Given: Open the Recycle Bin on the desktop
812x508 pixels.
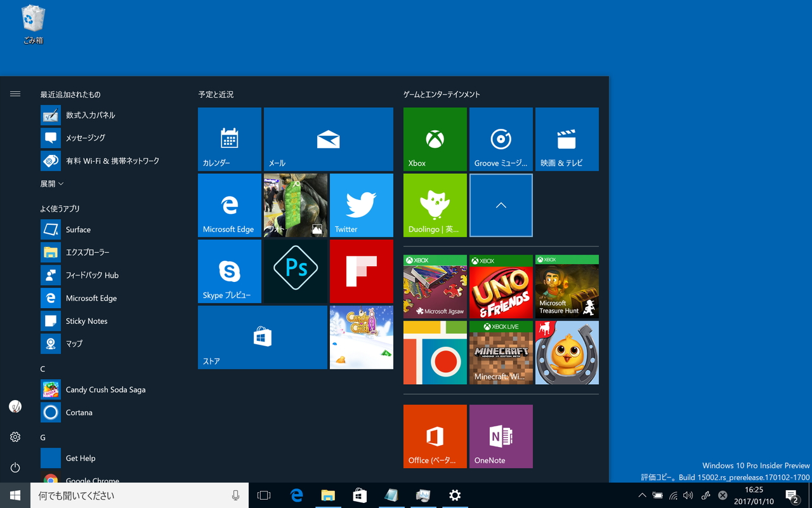Looking at the screenshot, I should [33, 25].
